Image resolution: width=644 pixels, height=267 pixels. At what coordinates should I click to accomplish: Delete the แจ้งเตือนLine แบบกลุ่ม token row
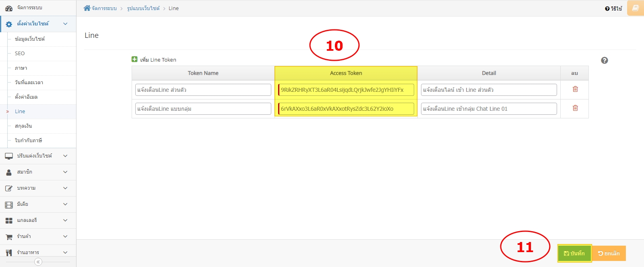[575, 108]
